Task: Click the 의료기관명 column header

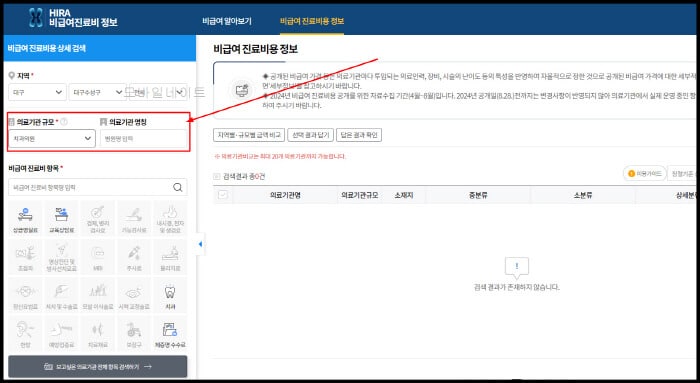Action: pos(285,195)
